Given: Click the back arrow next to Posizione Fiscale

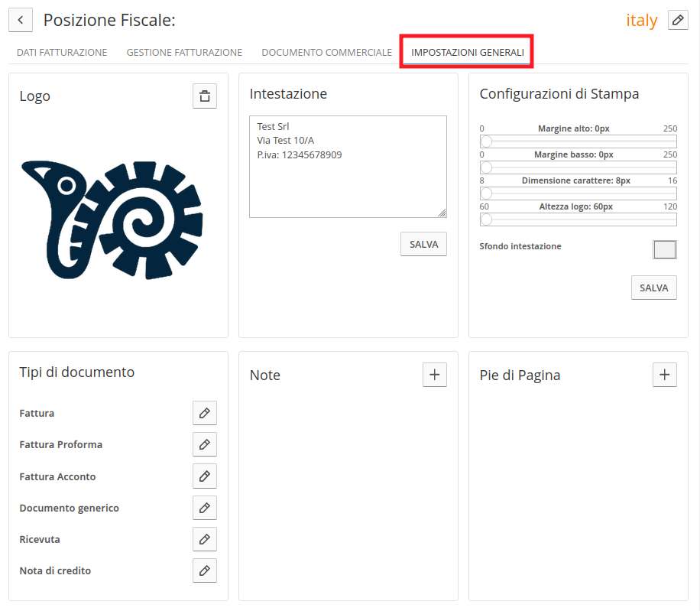Looking at the screenshot, I should pos(21,20).
